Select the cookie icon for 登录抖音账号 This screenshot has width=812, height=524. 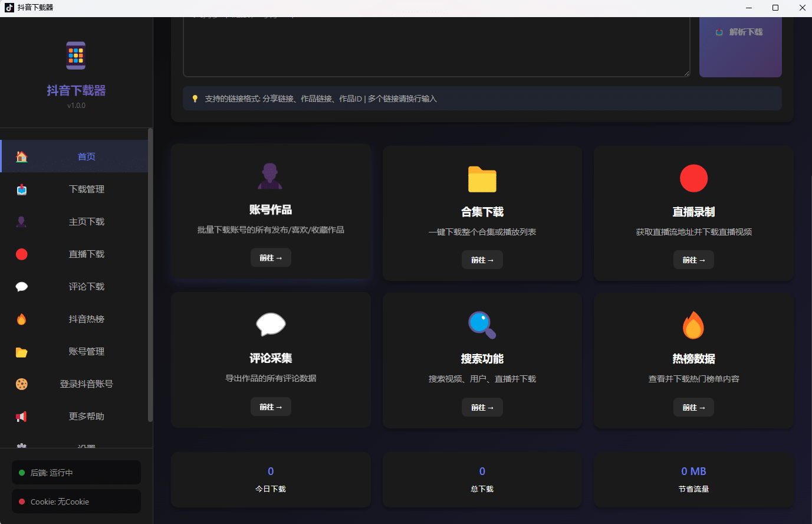(21, 384)
